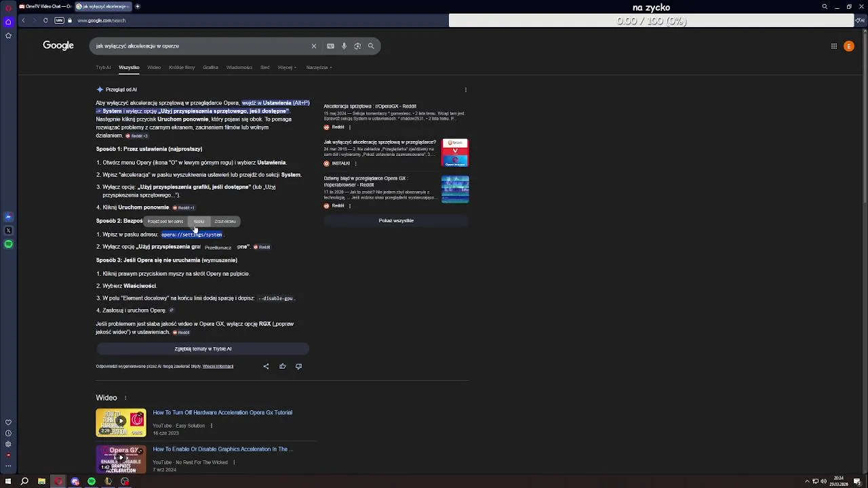This screenshot has width=868, height=488.
Task: Like the AI overview with thumbs up
Action: pyautogui.click(x=282, y=366)
